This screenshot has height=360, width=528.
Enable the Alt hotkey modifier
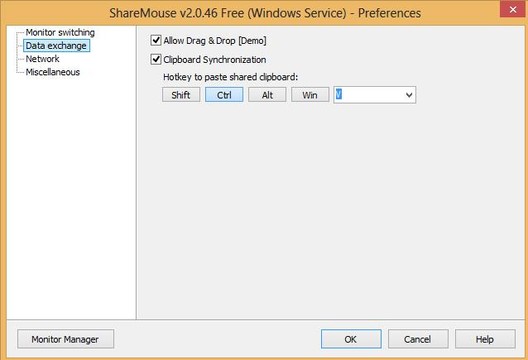click(267, 95)
